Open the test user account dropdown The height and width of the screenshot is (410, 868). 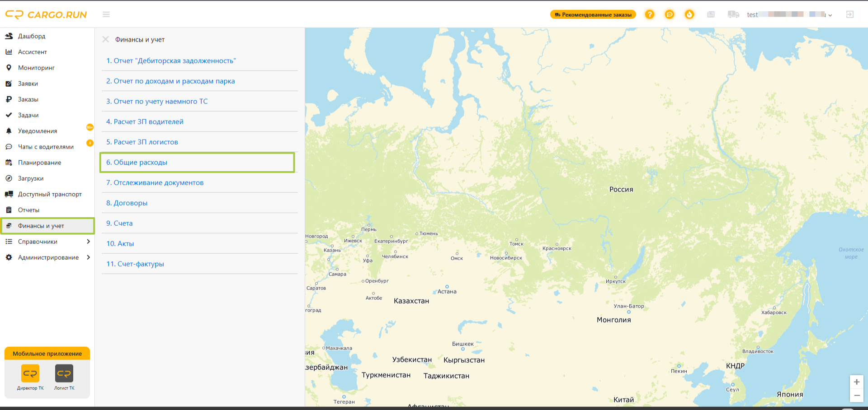coord(789,14)
